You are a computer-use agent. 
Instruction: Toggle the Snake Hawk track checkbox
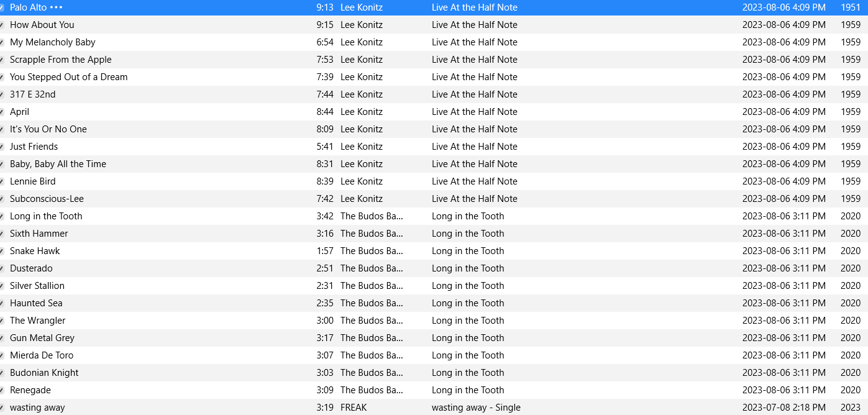pyautogui.click(x=2, y=251)
